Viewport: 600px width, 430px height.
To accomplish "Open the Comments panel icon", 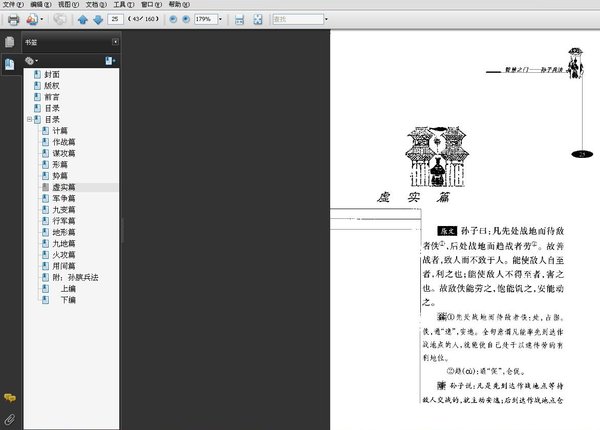I will click(x=9, y=398).
